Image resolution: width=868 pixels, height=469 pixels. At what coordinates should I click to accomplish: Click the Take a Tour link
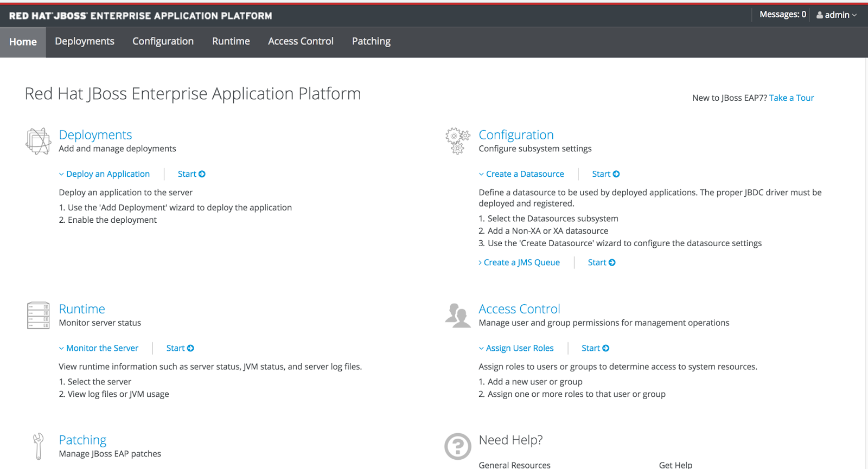(x=792, y=98)
